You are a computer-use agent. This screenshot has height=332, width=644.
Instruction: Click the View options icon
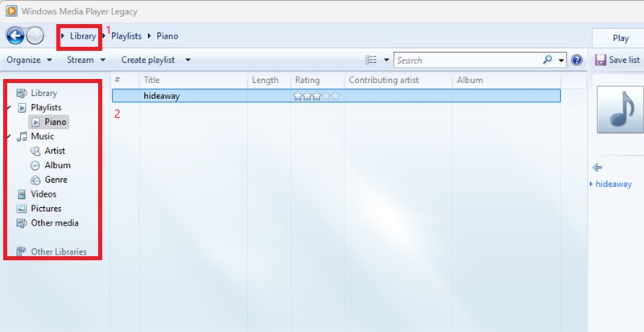(x=371, y=60)
